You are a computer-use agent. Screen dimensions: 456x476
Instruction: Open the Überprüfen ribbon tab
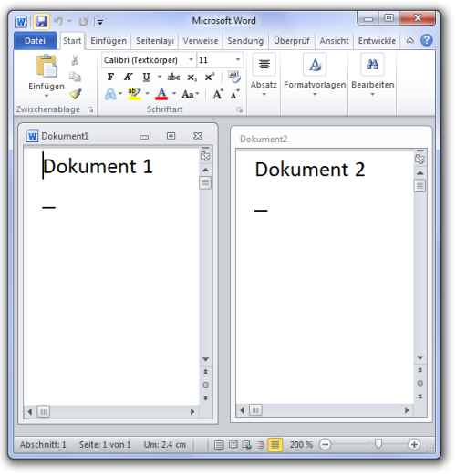(x=291, y=41)
